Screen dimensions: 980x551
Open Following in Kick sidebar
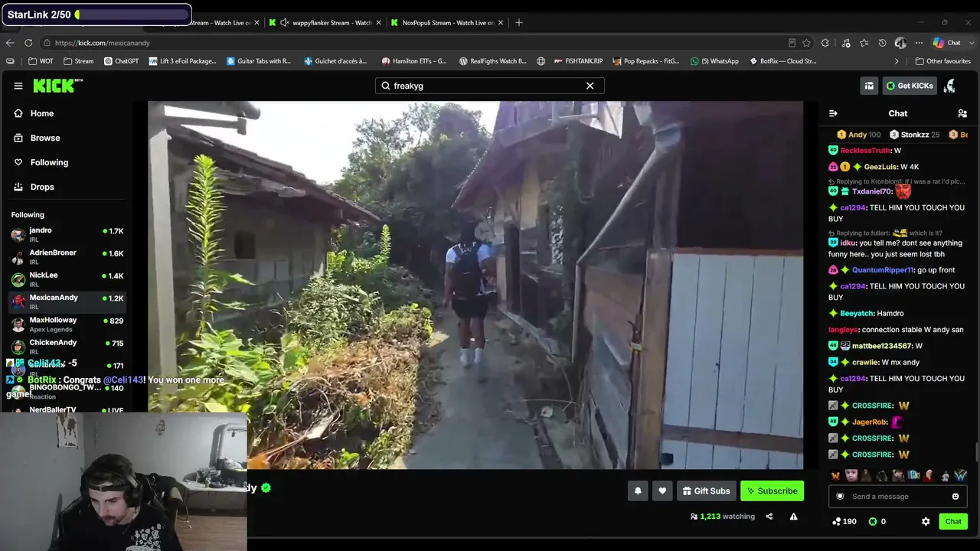49,162
